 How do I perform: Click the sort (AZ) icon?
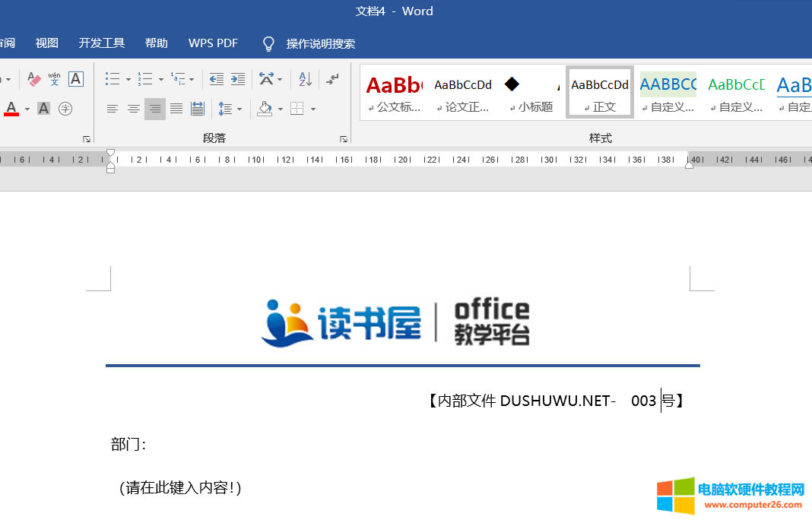pyautogui.click(x=305, y=79)
